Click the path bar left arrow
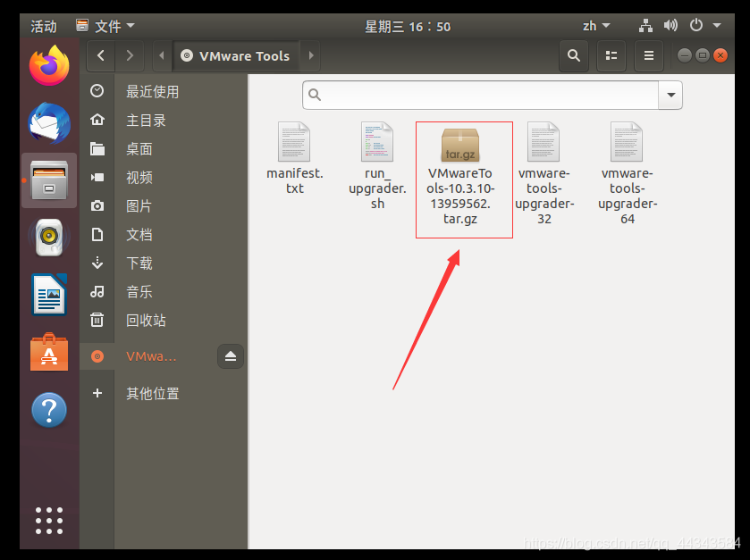This screenshot has width=750, height=560. click(x=162, y=55)
